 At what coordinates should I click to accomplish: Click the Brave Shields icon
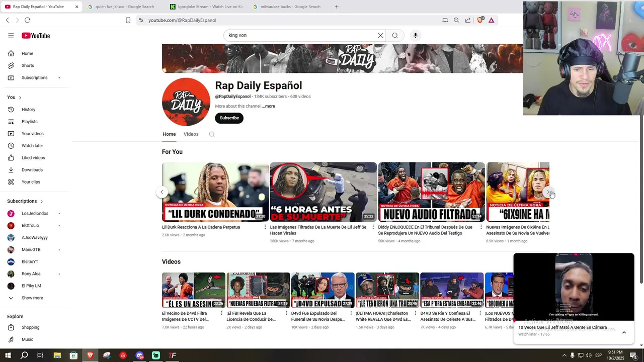click(x=480, y=20)
